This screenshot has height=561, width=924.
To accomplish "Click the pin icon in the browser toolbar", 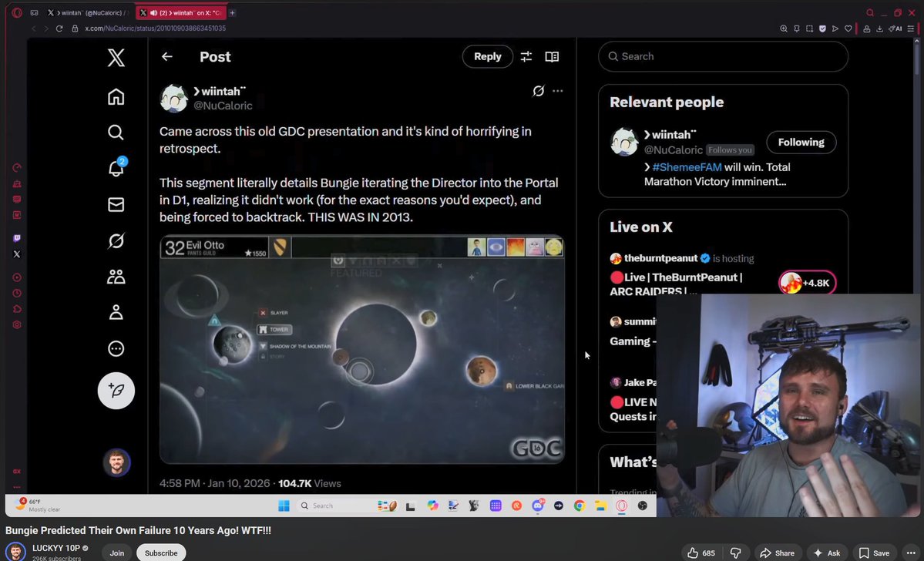I will tap(797, 29).
